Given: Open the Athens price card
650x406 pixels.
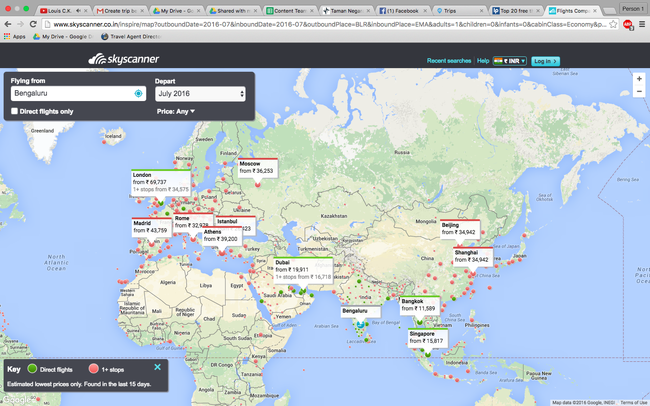Looking at the screenshot, I should coord(222,236).
